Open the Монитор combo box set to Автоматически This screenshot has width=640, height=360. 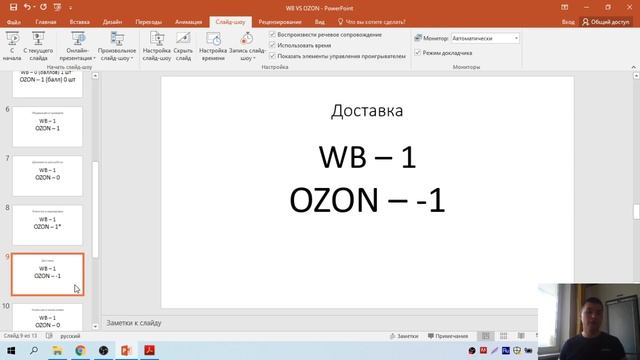[x=485, y=38]
